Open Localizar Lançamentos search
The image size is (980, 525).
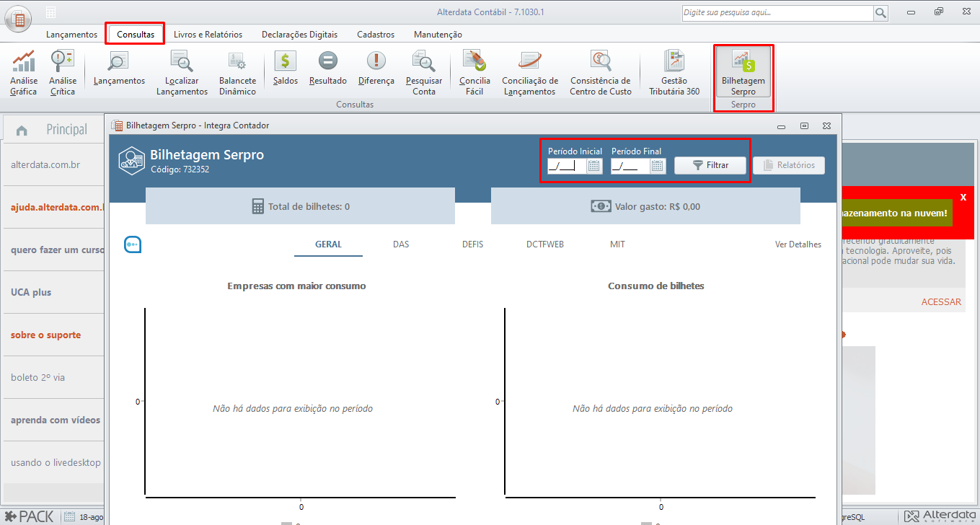182,73
